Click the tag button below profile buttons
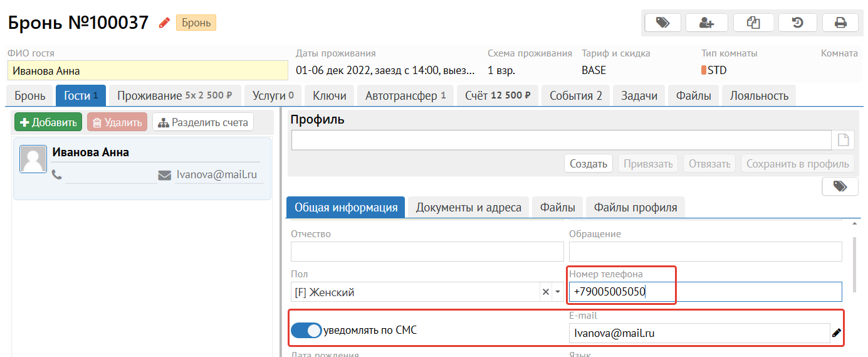 840,186
